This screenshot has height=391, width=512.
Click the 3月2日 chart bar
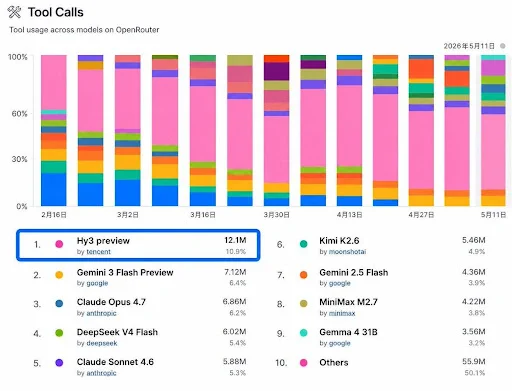pyautogui.click(x=128, y=130)
